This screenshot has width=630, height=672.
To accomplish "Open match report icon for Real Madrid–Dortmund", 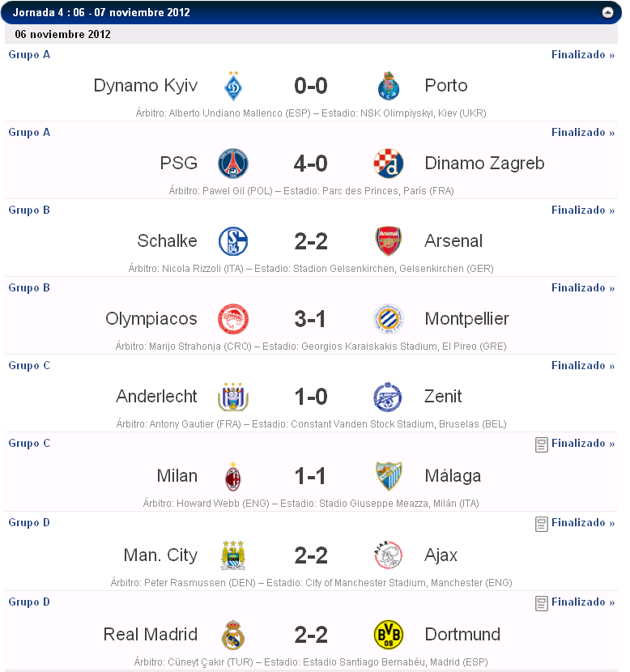I will pyautogui.click(x=542, y=603).
